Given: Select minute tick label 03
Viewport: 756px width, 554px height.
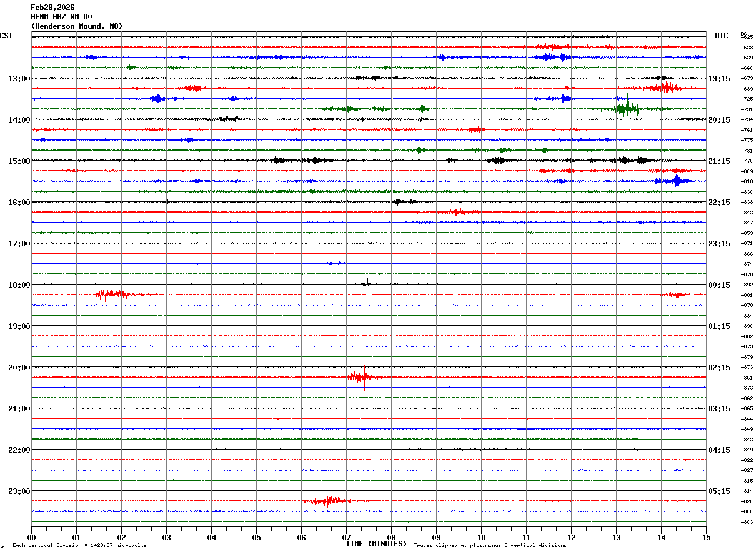Looking at the screenshot, I should click(166, 538).
